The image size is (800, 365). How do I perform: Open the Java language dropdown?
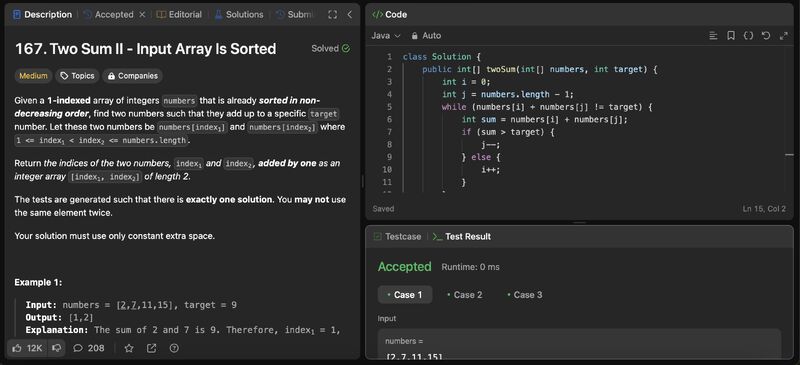pos(386,36)
